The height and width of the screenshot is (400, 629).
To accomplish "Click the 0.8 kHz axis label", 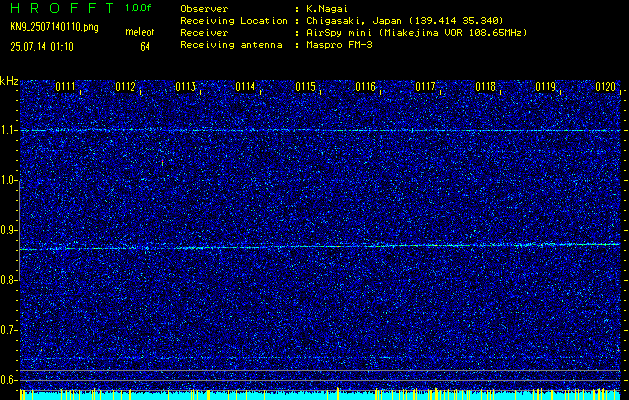I will click(8, 280).
